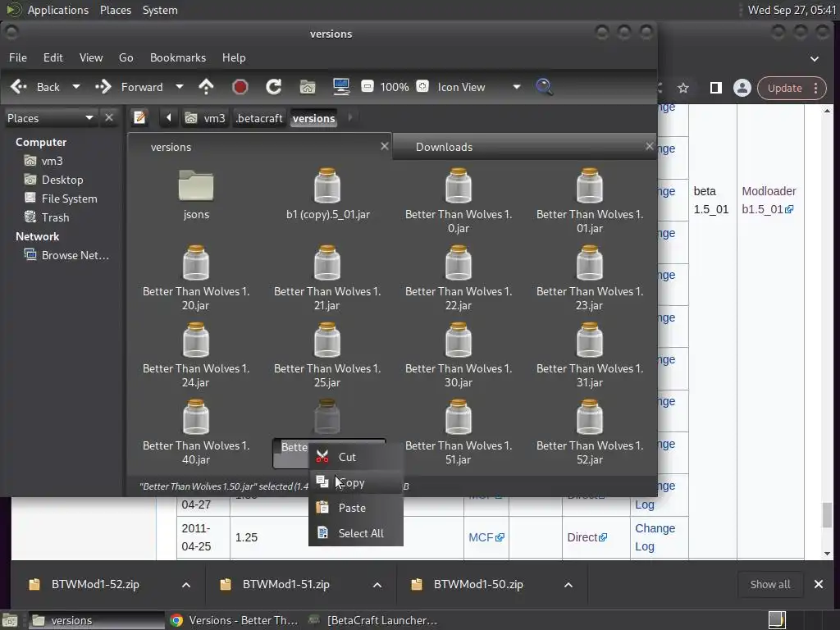The image size is (840, 630).
Task: Open Modloader b1.5_01 link in browser
Action: click(768, 200)
